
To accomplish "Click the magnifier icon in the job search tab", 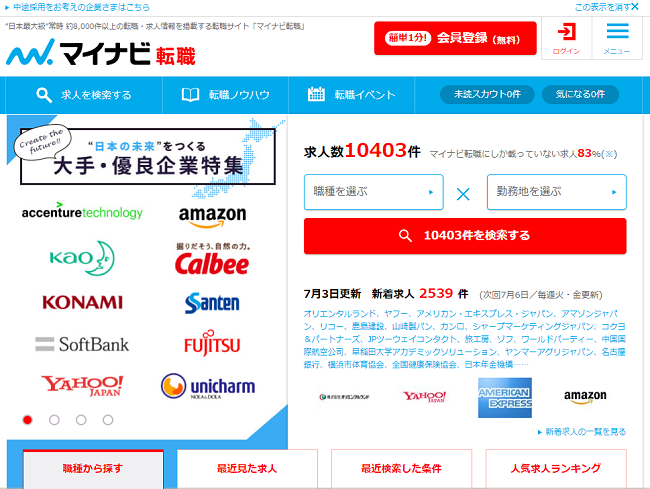I will [44, 95].
